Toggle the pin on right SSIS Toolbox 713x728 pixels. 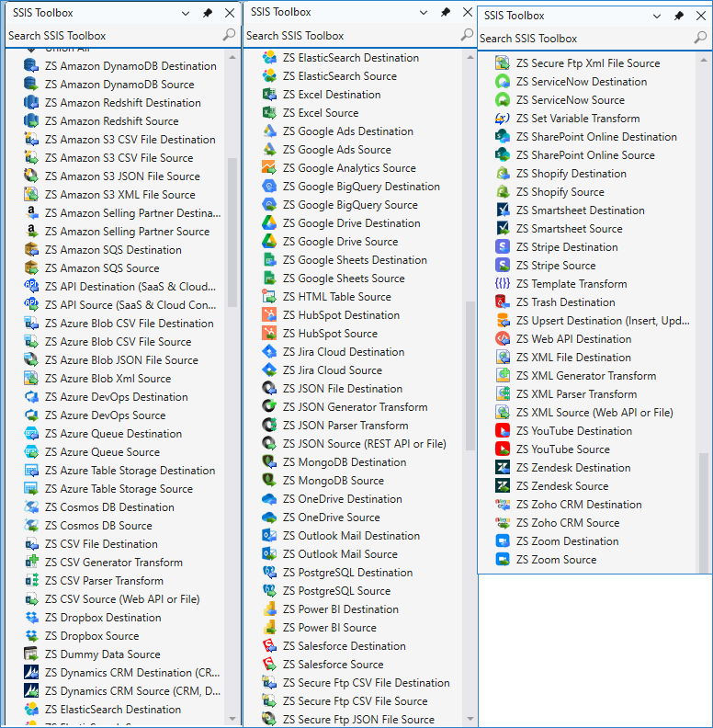pyautogui.click(x=679, y=17)
